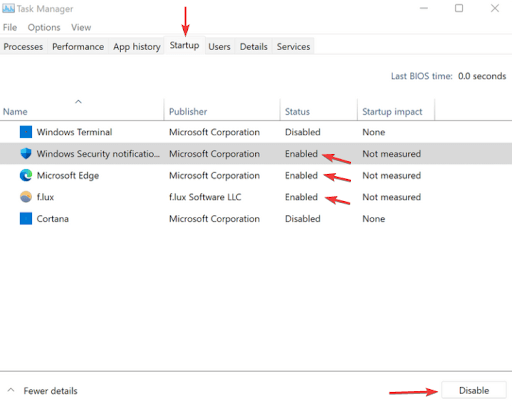Sort by Name column header
This screenshot has height=406, width=512.
(x=15, y=112)
